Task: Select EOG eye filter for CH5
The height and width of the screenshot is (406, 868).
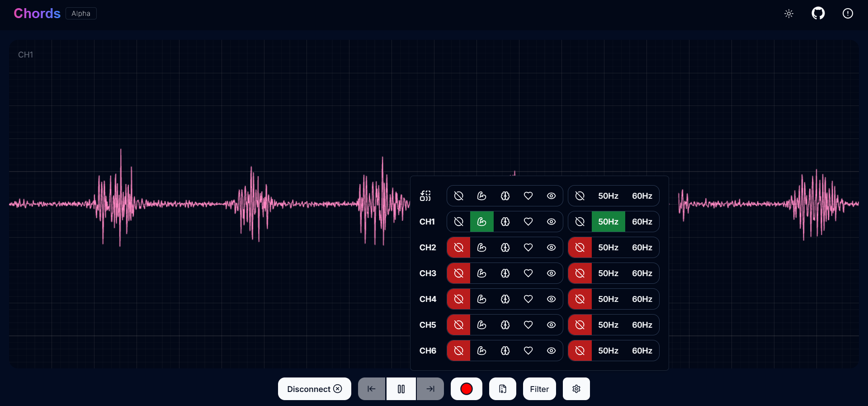Action: tap(552, 325)
